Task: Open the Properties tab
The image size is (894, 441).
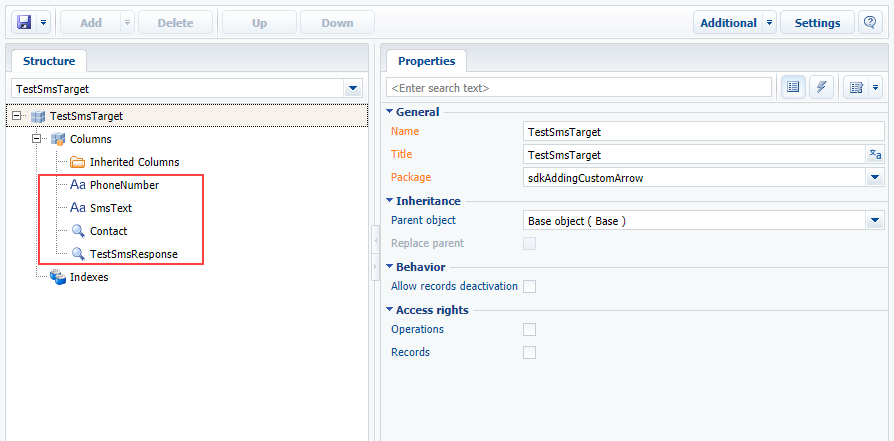Action: pos(426,61)
